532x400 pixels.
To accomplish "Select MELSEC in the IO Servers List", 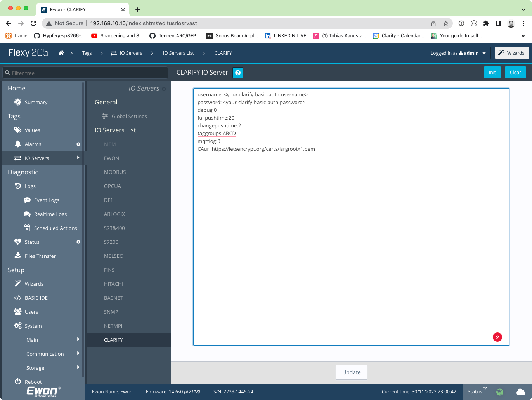I will click(x=113, y=256).
